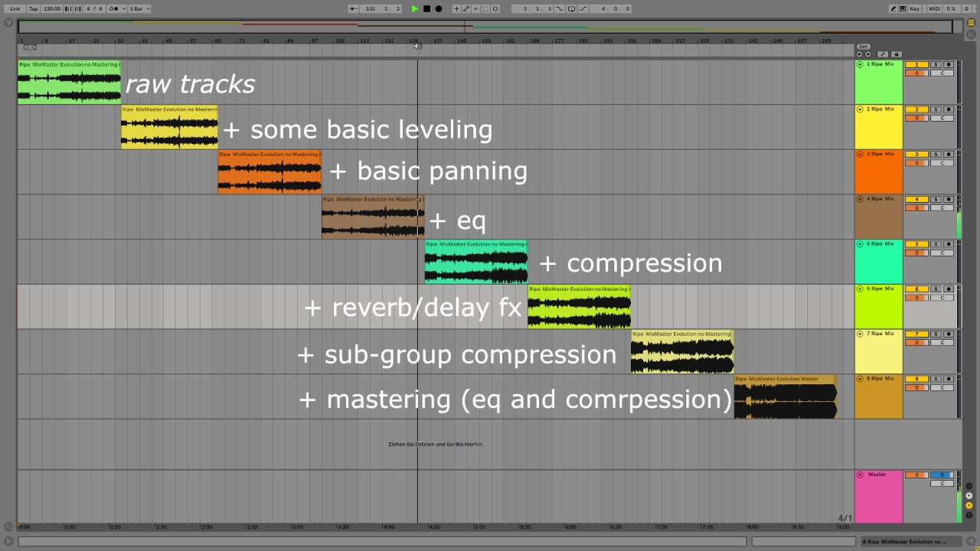Toggle the Mixer show button (M)
Image resolution: width=980 pixels, height=551 pixels.
tap(969, 505)
